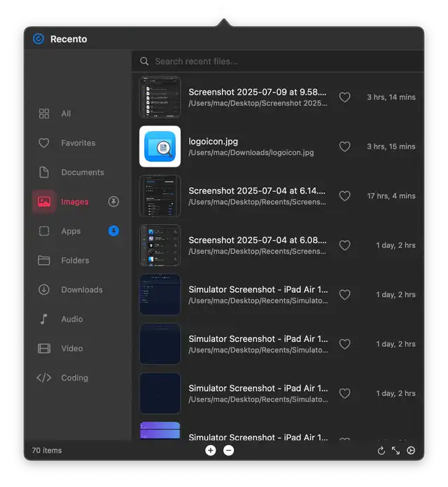
Task: Favorite Screenshot 2025-07-09 at 9.58 file
Action: (344, 97)
